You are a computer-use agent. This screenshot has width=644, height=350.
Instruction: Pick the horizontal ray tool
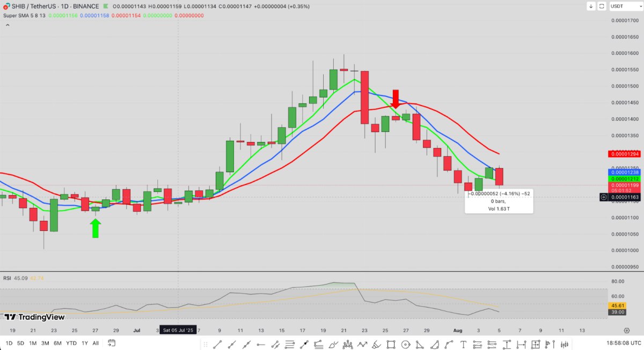coord(261,344)
